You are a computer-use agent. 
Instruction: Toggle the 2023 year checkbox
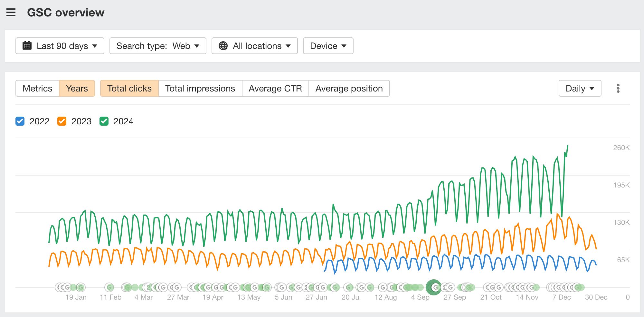coord(62,121)
